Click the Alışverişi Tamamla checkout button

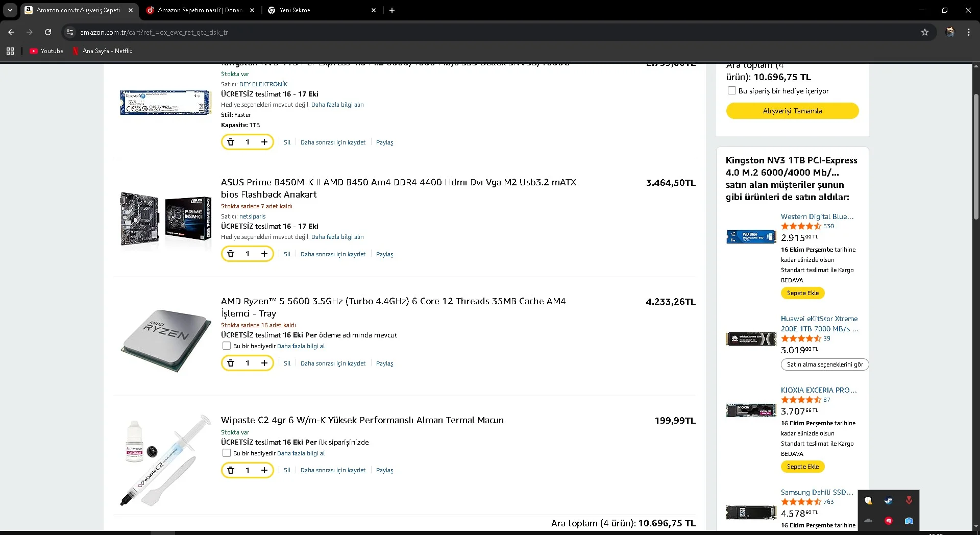(x=792, y=111)
